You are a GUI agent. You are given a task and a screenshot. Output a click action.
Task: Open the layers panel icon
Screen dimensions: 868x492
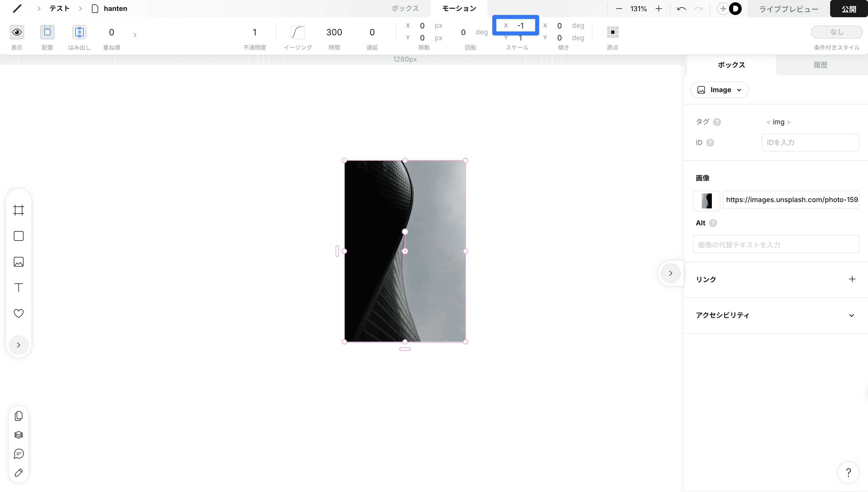(x=19, y=435)
